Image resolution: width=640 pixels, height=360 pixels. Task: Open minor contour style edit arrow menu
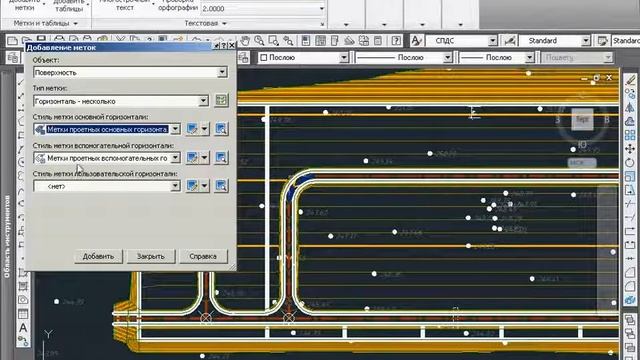click(204, 158)
